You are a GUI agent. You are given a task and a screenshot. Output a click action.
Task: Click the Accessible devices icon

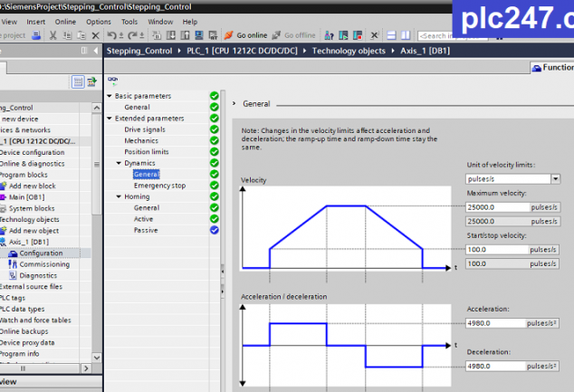329,35
